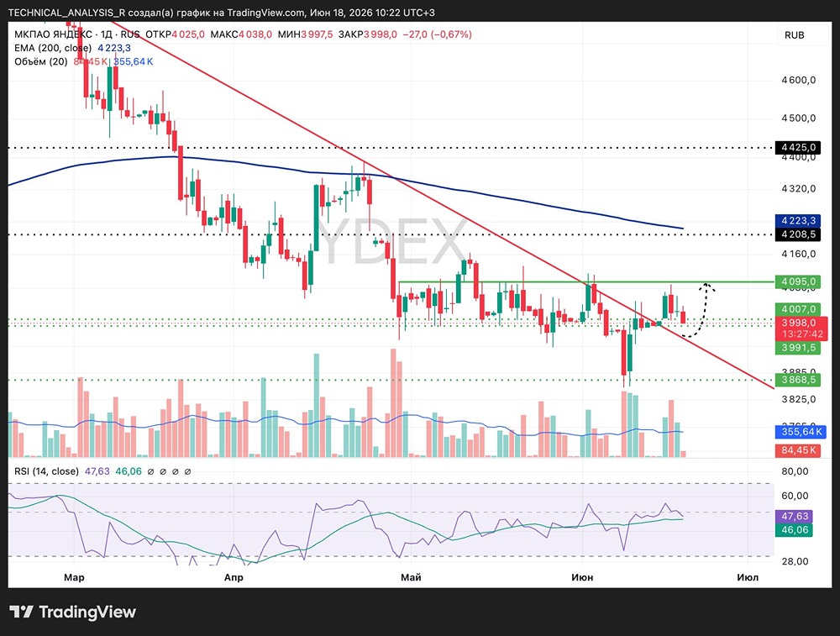The height and width of the screenshot is (636, 840).
Task: Click the 355,64K volume axis label
Action: click(801, 432)
